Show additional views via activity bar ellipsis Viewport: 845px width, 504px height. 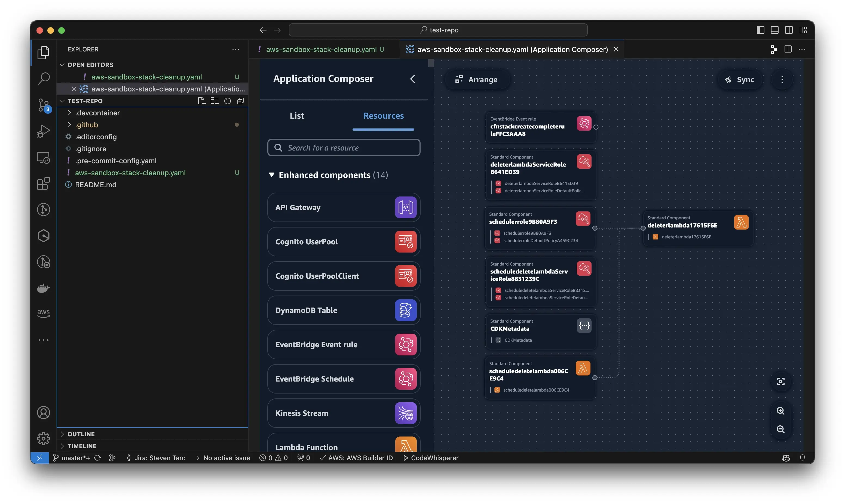44,340
